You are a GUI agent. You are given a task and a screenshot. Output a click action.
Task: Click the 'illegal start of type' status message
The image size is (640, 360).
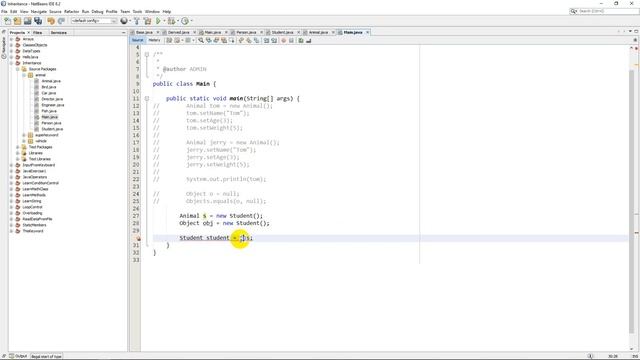(47, 356)
